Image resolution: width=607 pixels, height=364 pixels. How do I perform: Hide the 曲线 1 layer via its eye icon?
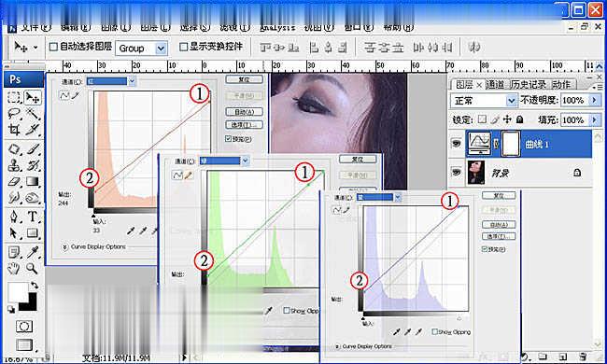pyautogui.click(x=457, y=144)
